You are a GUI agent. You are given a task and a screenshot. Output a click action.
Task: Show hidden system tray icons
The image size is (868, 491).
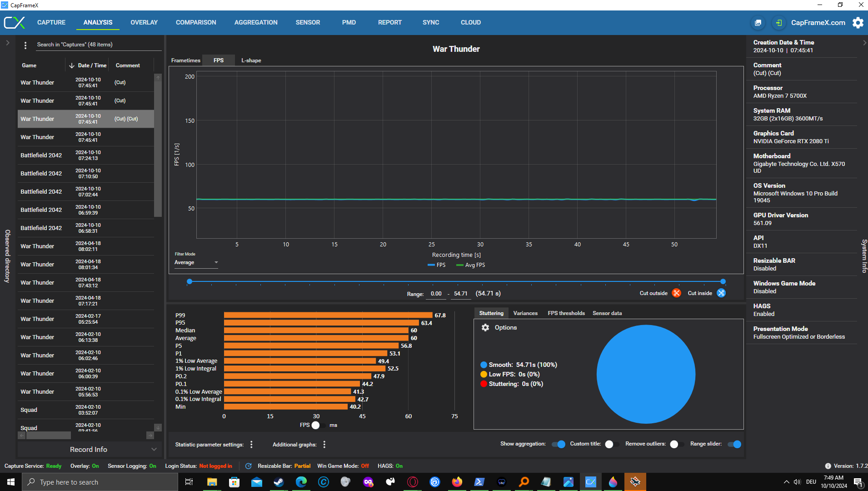786,482
